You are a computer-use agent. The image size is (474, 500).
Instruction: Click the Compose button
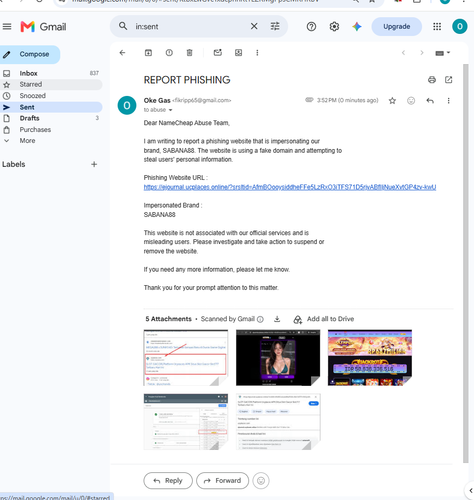coord(29,54)
